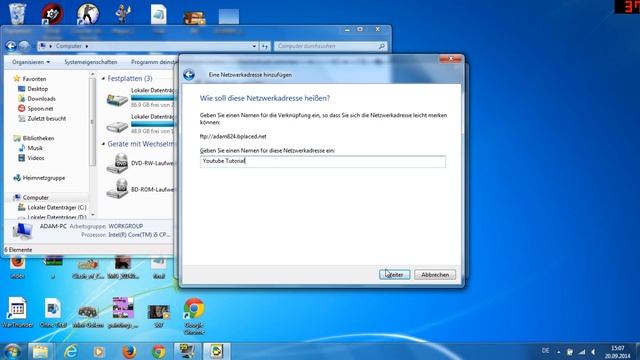The image size is (640, 360).
Task: Select the BD-ROM-Laufwerk drive icon
Action: tap(117, 189)
